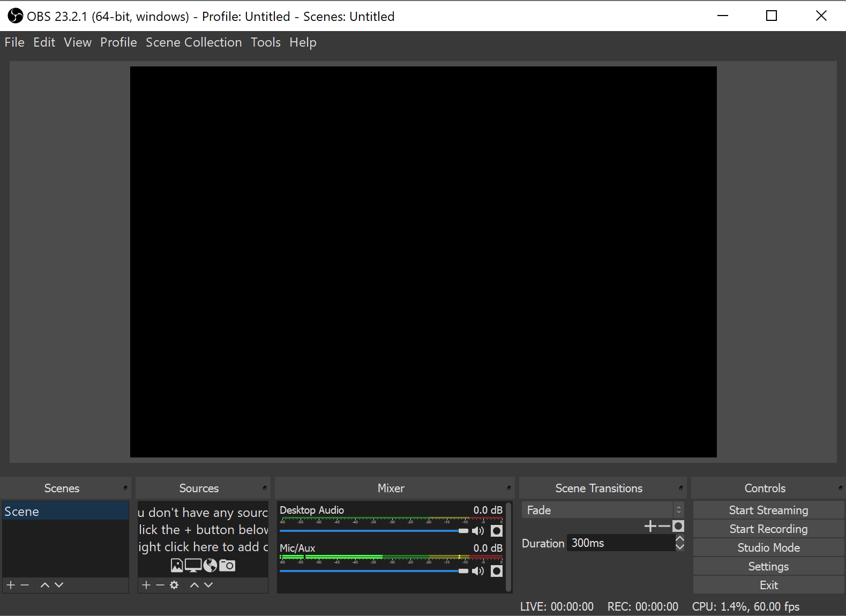The image size is (846, 616).
Task: Undock the Mixer panel
Action: click(509, 488)
